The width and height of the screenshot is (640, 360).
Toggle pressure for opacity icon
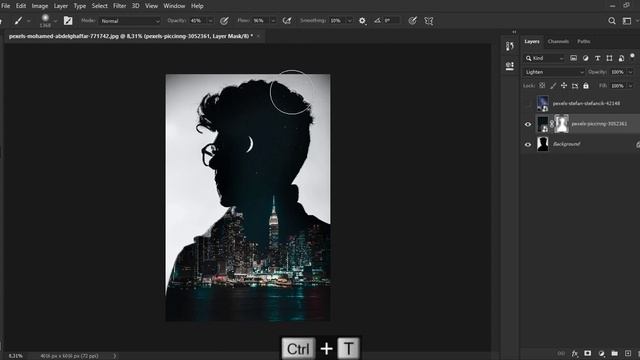click(224, 21)
